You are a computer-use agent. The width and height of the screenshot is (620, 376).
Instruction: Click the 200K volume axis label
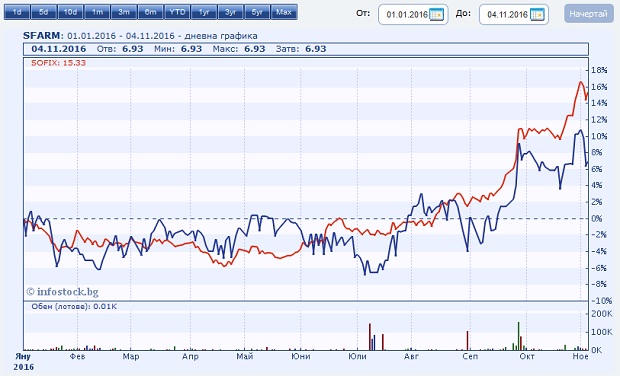tap(602, 314)
